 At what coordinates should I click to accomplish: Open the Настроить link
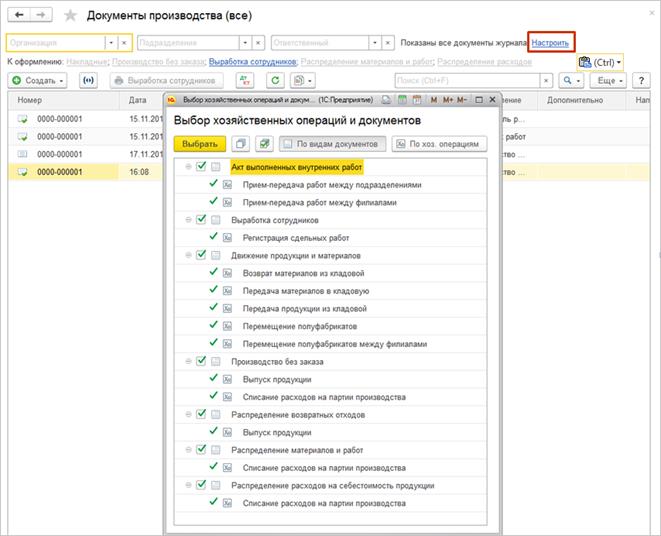click(551, 44)
